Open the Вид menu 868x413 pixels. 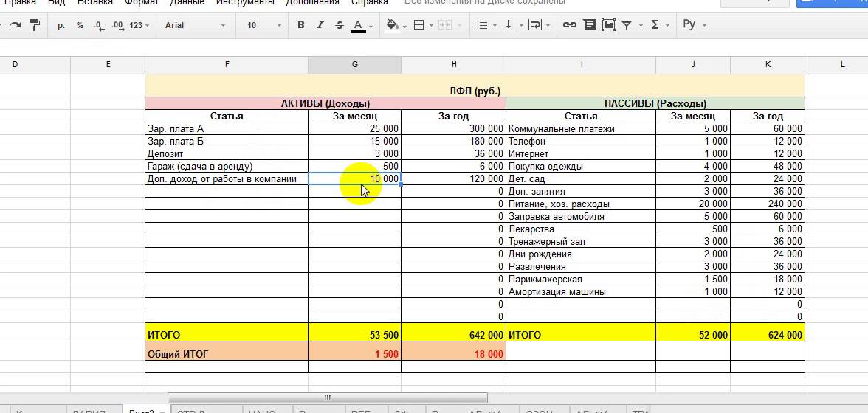56,2
